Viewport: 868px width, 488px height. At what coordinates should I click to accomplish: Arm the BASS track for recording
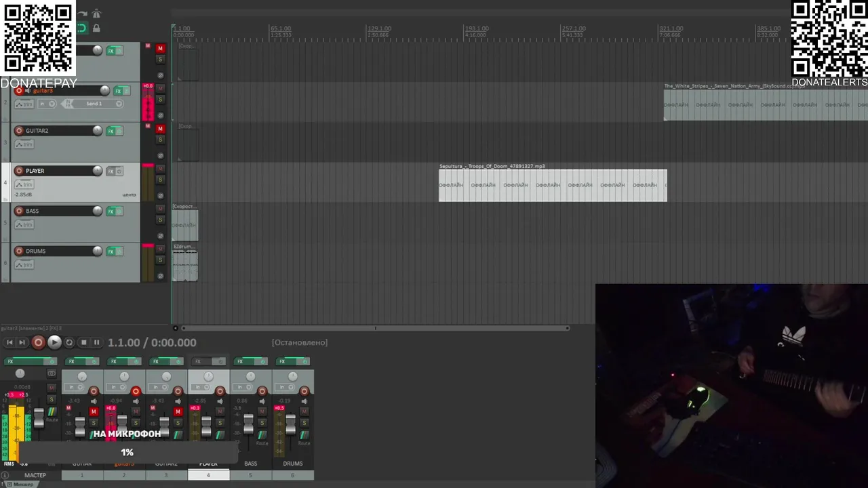pos(19,211)
